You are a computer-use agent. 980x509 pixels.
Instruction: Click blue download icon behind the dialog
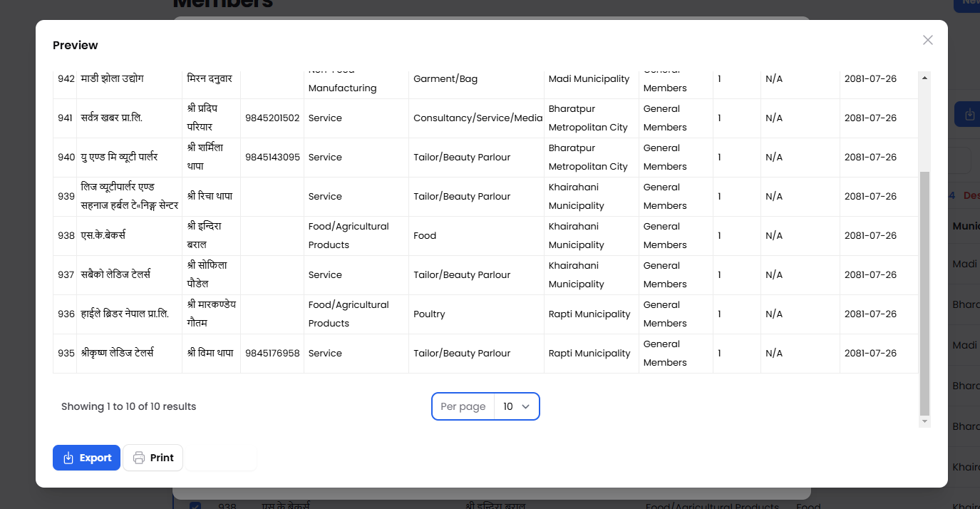(969, 114)
